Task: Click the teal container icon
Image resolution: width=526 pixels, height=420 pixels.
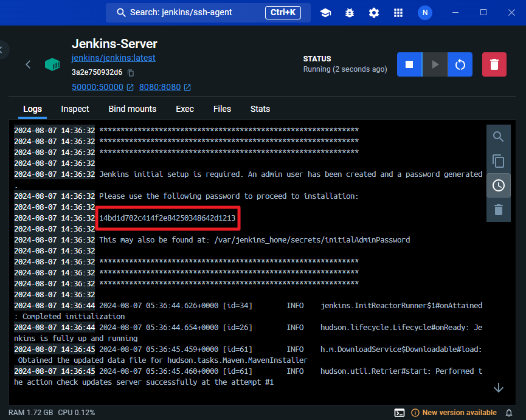Action: point(52,64)
